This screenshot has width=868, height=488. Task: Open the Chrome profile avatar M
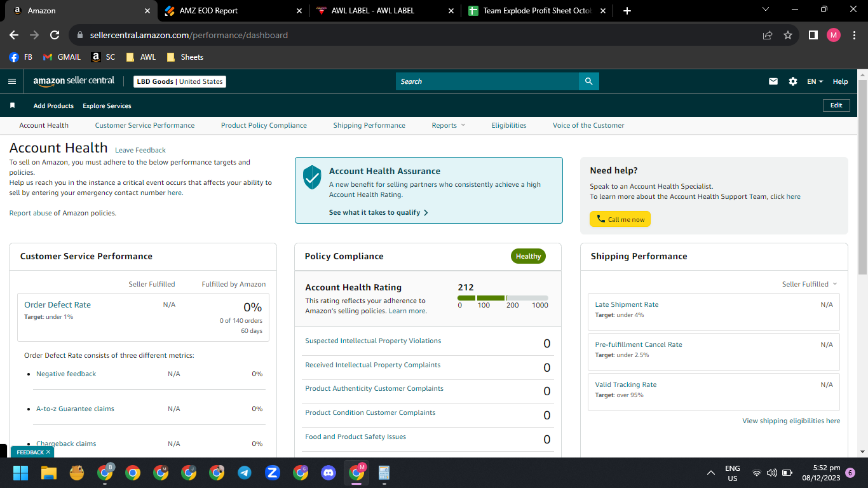click(x=834, y=35)
